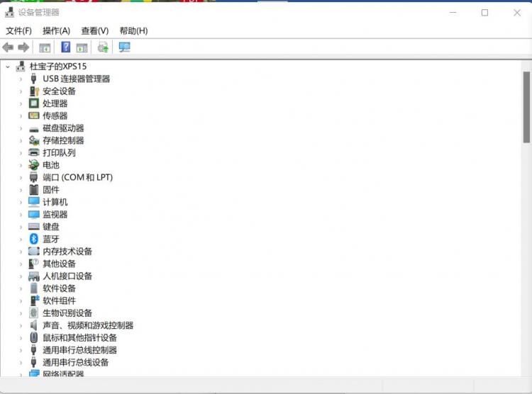Viewport: 532px width, 394px height.
Task: Collapse the 杜宝子的XPS15 root node
Action: 8,67
